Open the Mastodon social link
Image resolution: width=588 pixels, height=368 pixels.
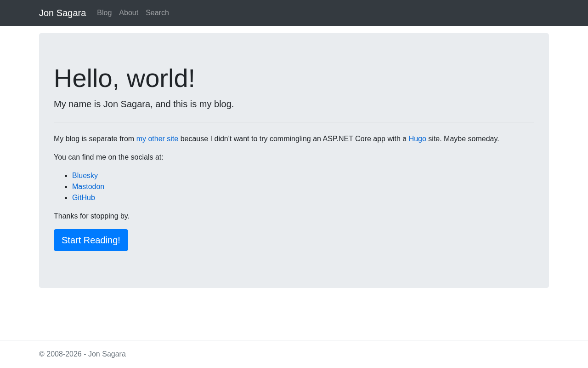88,187
